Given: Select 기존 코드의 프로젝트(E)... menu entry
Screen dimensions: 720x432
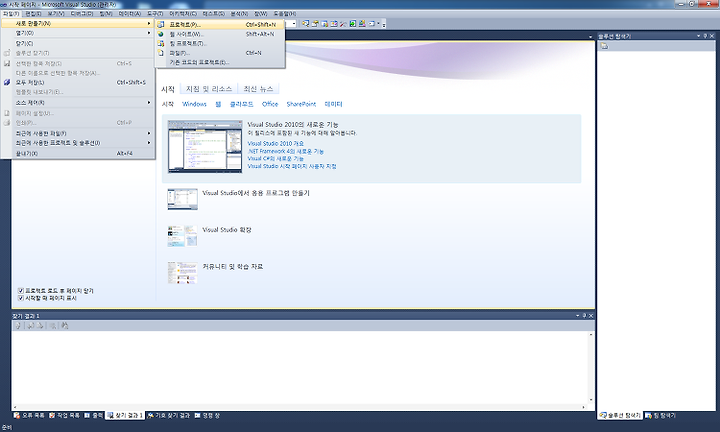Looking at the screenshot, I should tap(220, 62).
